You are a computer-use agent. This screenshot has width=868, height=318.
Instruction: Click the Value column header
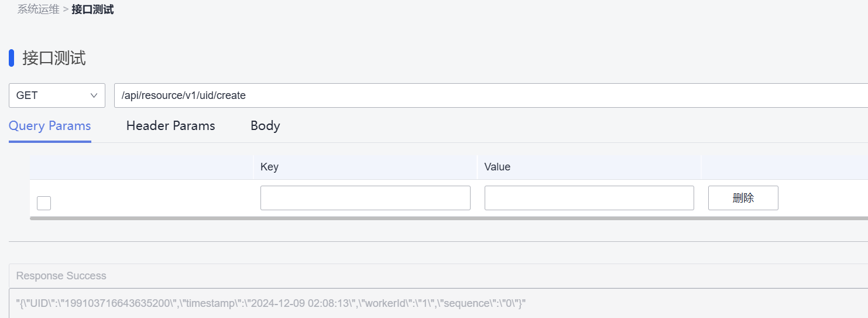click(x=498, y=167)
